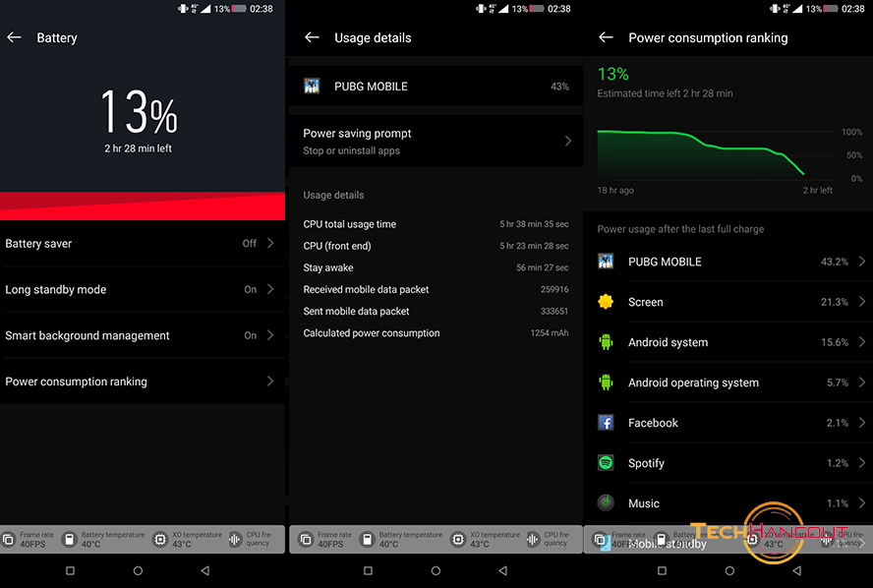Tap the '1254 mAh' calculated power value

550,333
